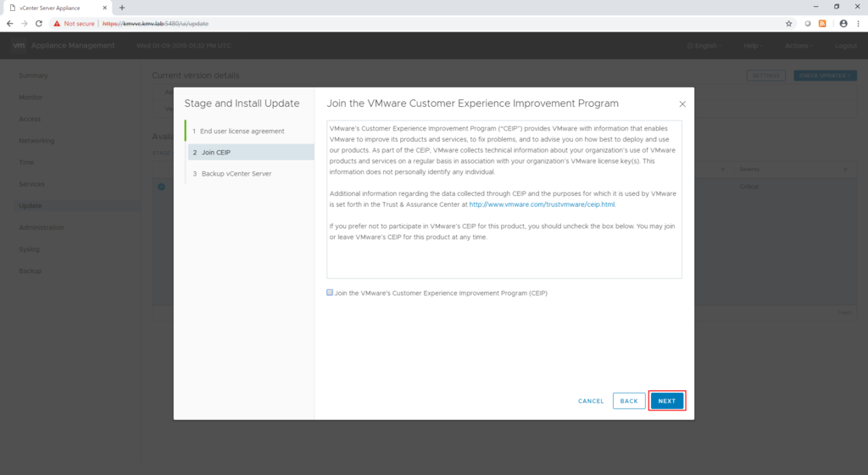Click the SETTINGS button behind the dialog
868x475 pixels.
coord(765,75)
